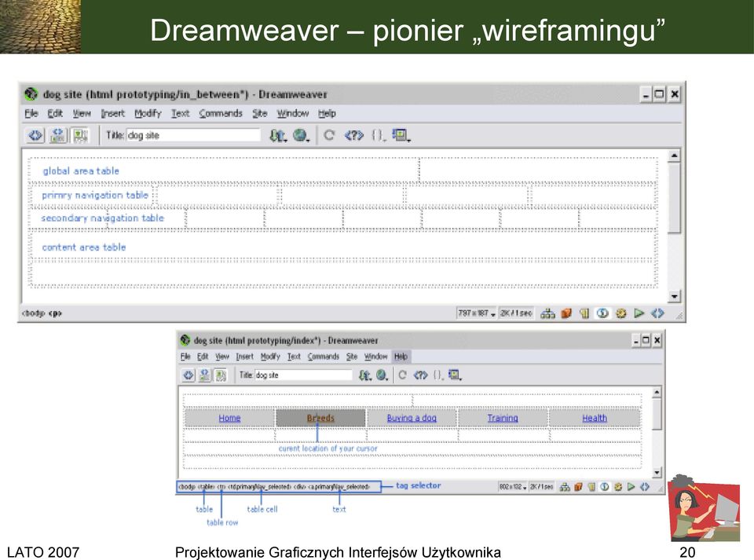Open View Options in index window toolbar
Screen dimensions: 754x560
coord(455,375)
